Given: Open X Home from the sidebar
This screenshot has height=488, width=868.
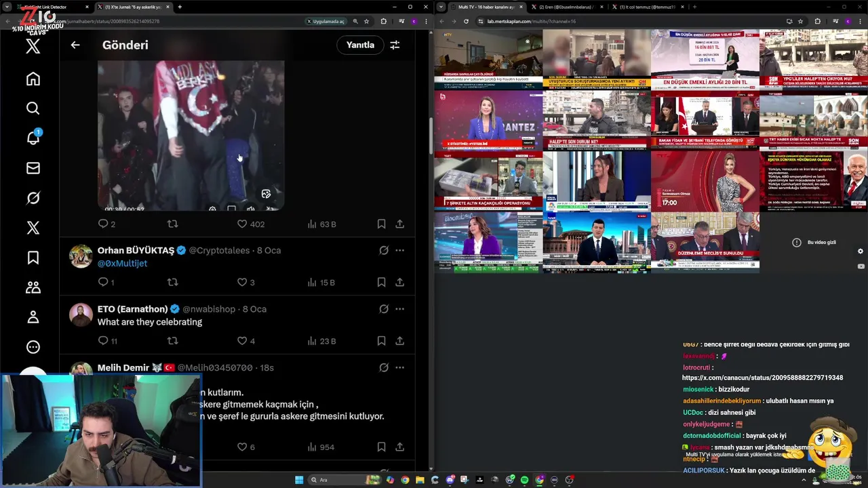Looking at the screenshot, I should click(x=33, y=79).
